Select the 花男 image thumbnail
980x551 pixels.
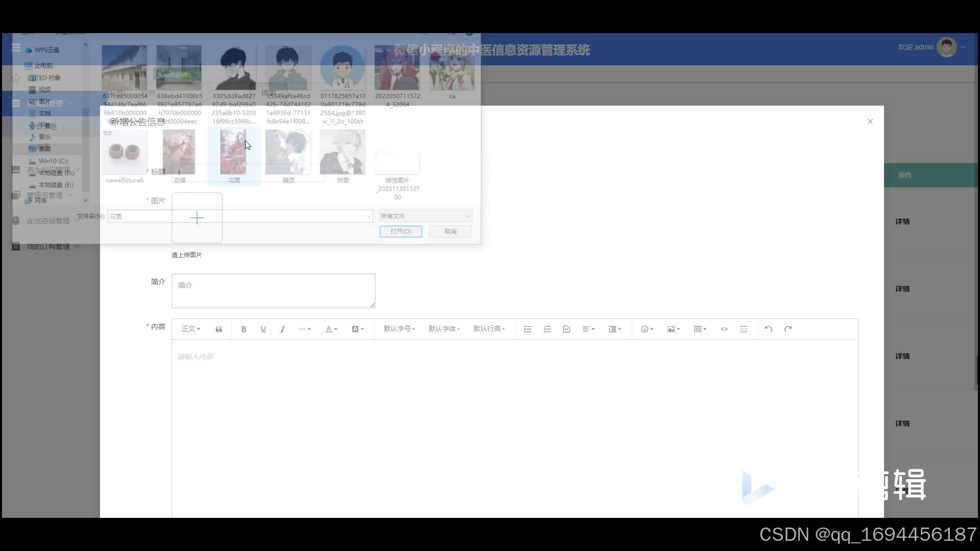234,152
